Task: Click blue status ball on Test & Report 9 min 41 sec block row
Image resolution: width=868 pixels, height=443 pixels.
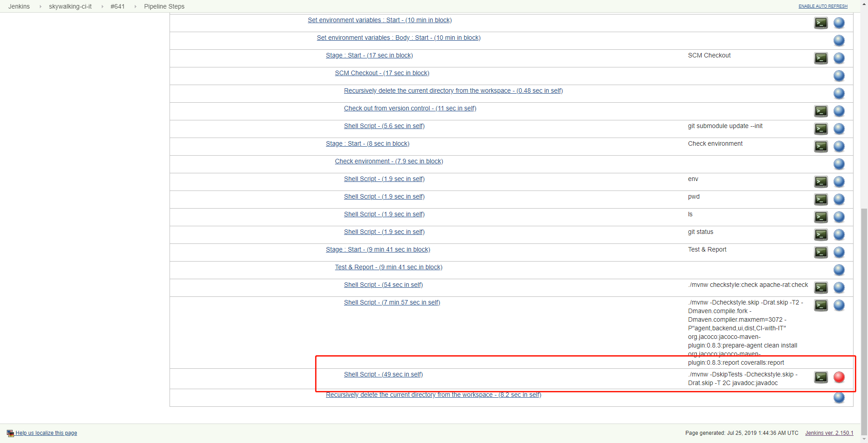Action: click(839, 270)
